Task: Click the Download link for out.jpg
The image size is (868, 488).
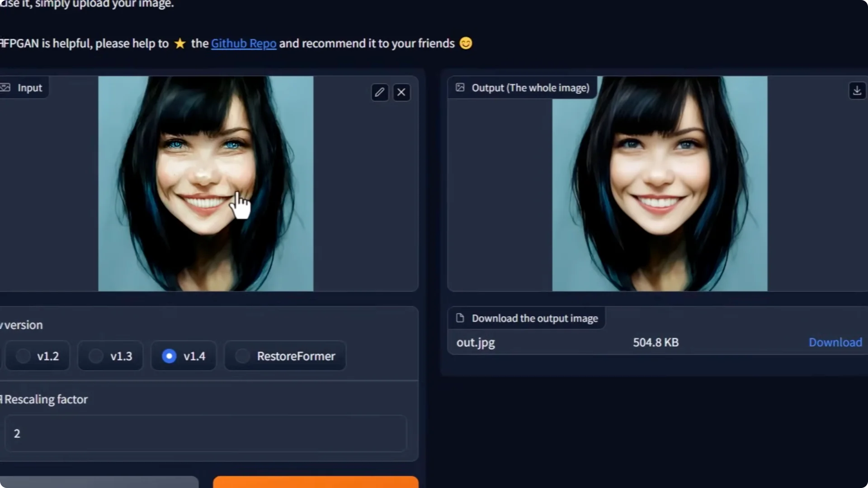Action: 835,343
